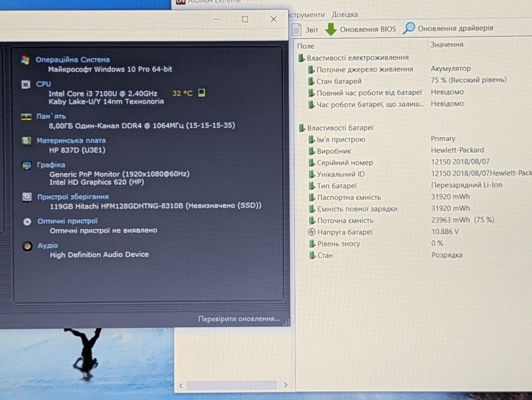
Task: Click the Виробник row icon
Action: [x=312, y=151]
